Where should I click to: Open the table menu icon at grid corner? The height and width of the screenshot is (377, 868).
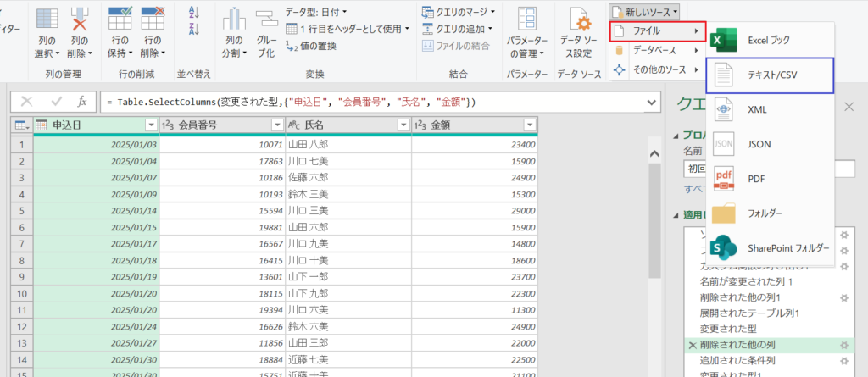(x=21, y=125)
